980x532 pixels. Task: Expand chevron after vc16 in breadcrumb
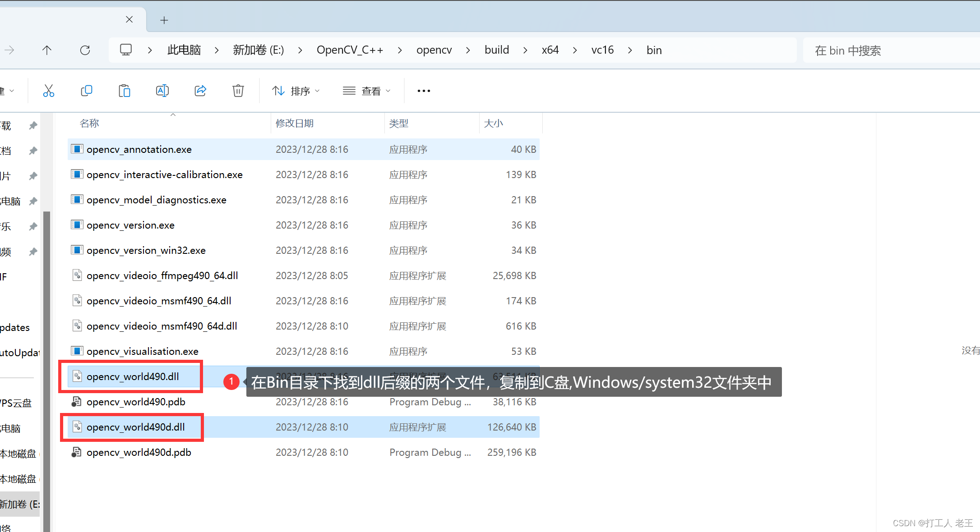coord(630,50)
